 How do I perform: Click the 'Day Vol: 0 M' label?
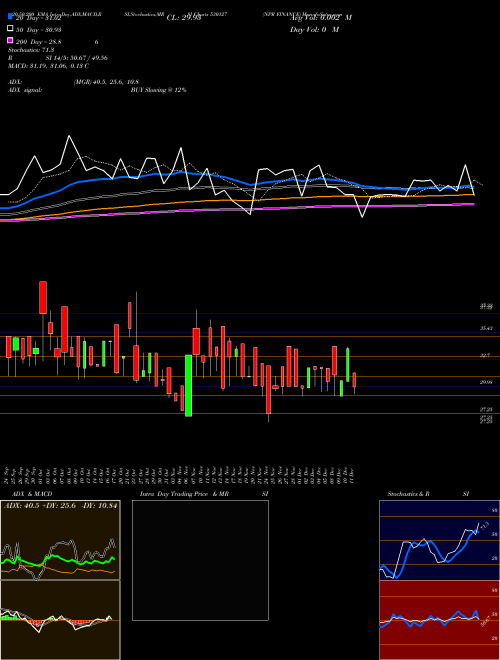[x=314, y=29]
